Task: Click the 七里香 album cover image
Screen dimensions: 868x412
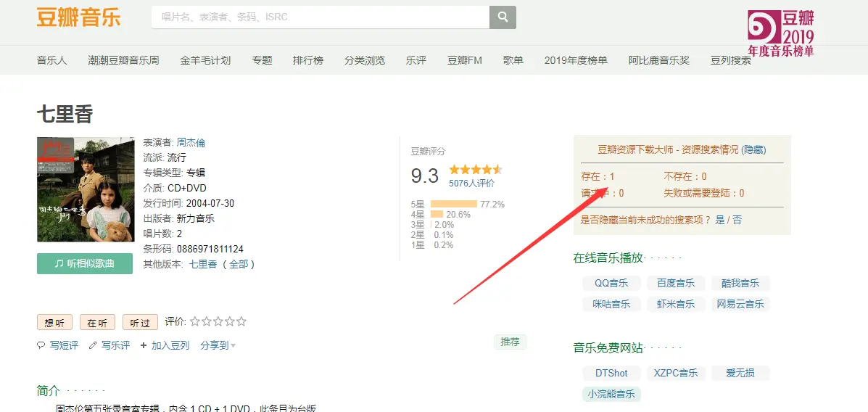Action: pyautogui.click(x=86, y=189)
